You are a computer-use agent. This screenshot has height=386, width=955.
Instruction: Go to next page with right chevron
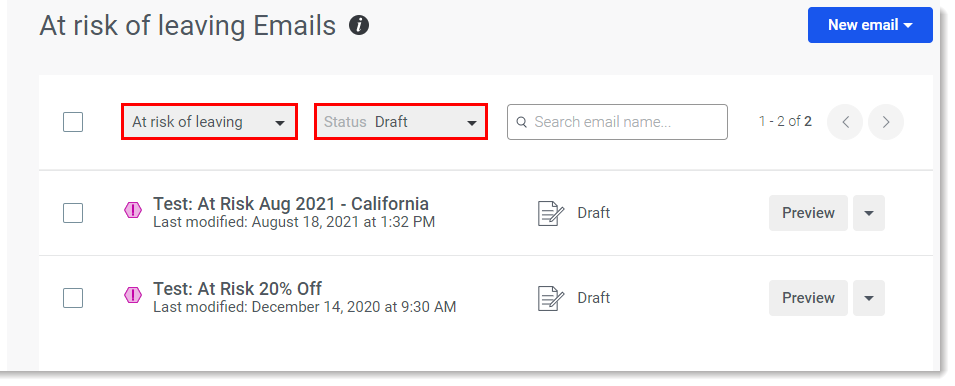886,122
